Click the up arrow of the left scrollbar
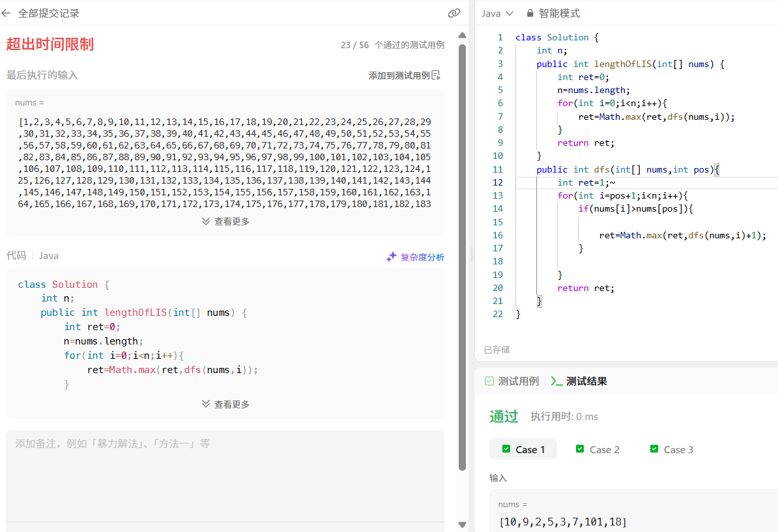Image resolution: width=778 pixels, height=532 pixels. [x=463, y=35]
